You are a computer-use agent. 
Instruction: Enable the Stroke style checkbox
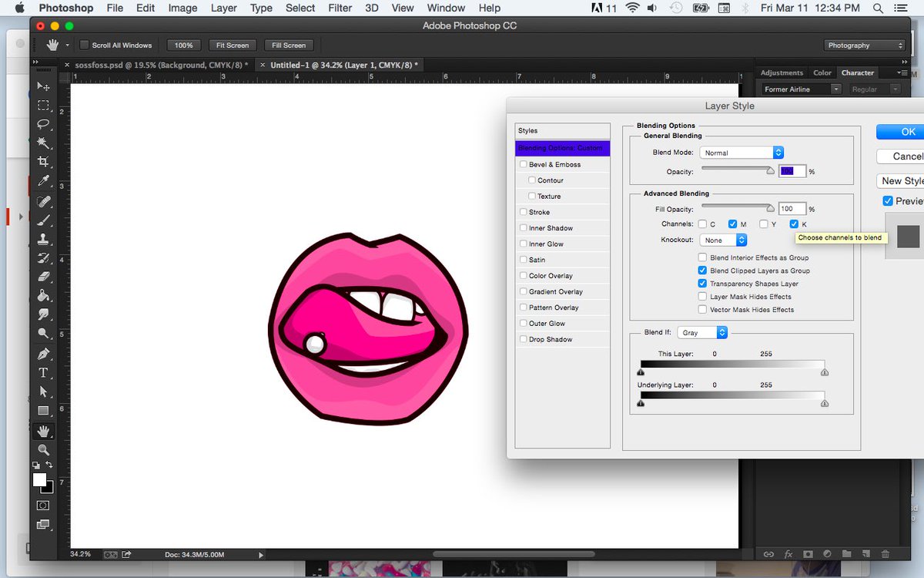pyautogui.click(x=524, y=212)
